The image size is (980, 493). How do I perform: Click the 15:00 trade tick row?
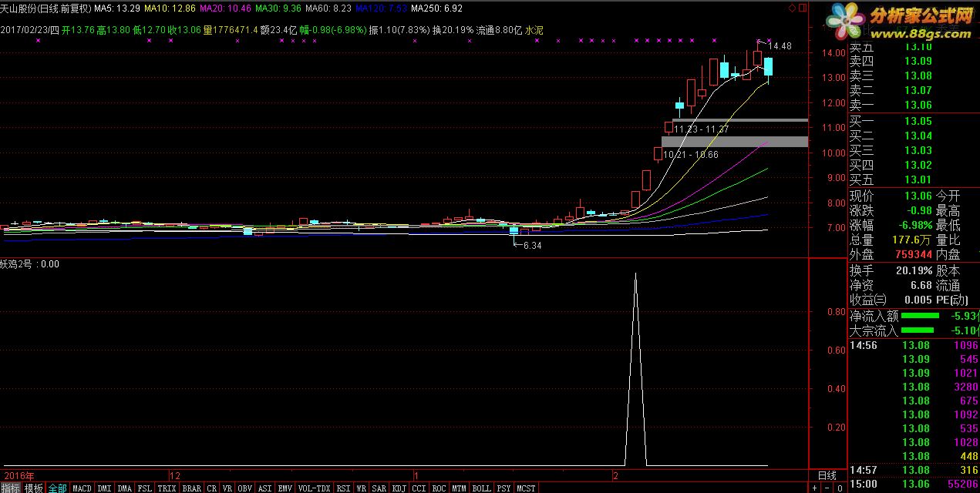pyautogui.click(x=914, y=485)
